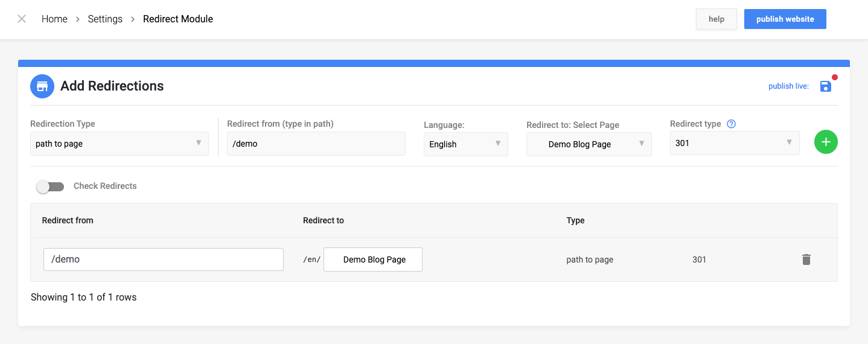
Task: Click the Redirect Module breadcrumb item
Action: (x=178, y=19)
